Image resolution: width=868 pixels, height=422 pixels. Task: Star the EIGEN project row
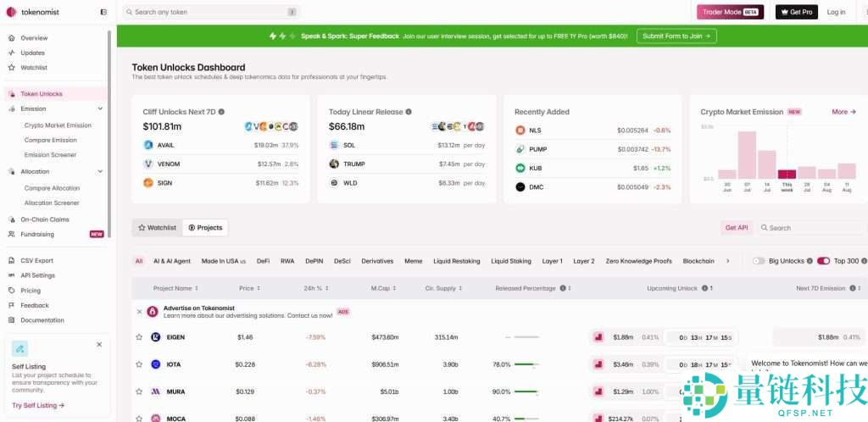[x=139, y=337]
